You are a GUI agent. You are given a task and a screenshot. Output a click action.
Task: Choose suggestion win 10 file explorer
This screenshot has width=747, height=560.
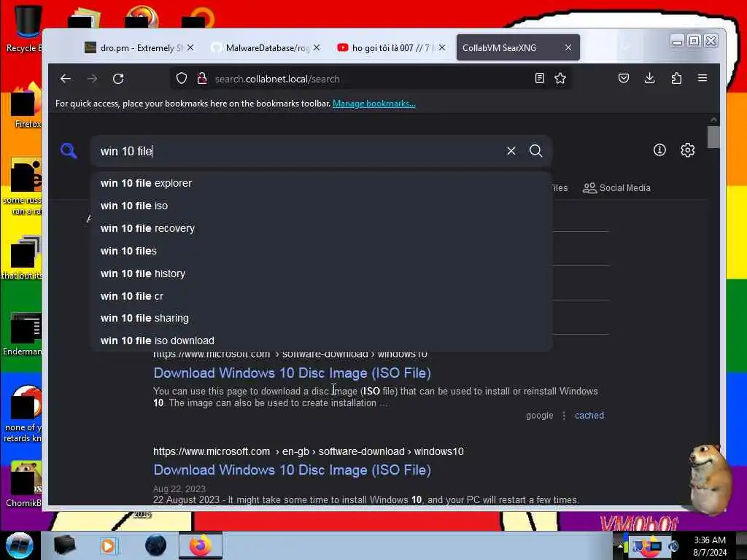coord(322,183)
